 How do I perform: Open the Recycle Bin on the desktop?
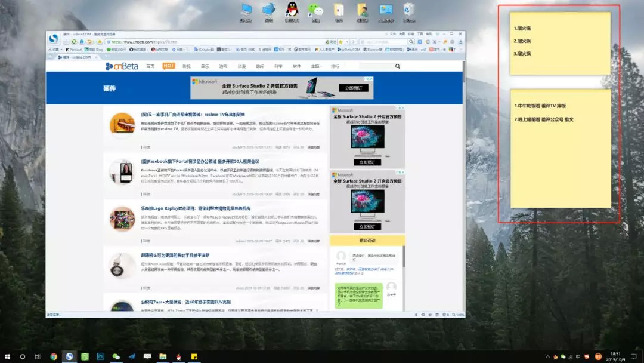[408, 10]
